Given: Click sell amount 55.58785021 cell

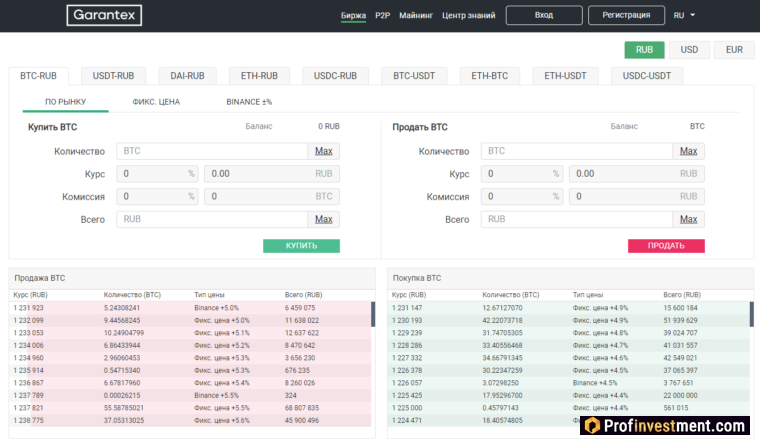Looking at the screenshot, I should click(x=124, y=408).
